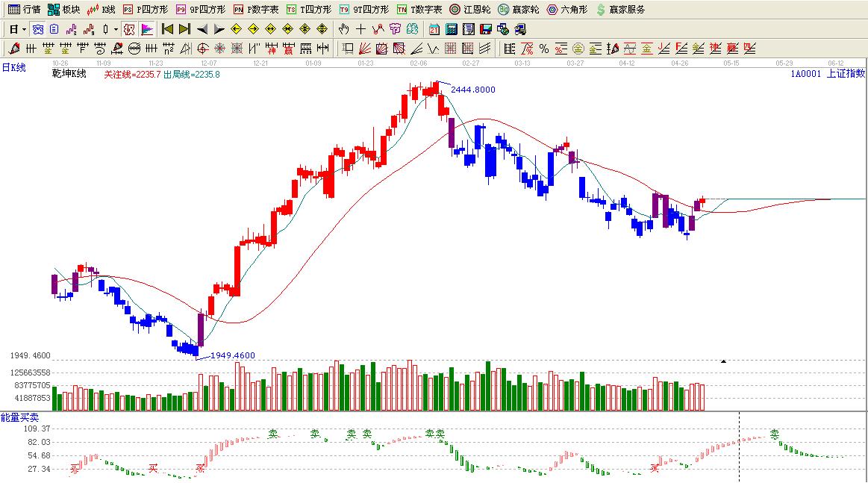Select the crosshair cursor tool

click(360, 29)
